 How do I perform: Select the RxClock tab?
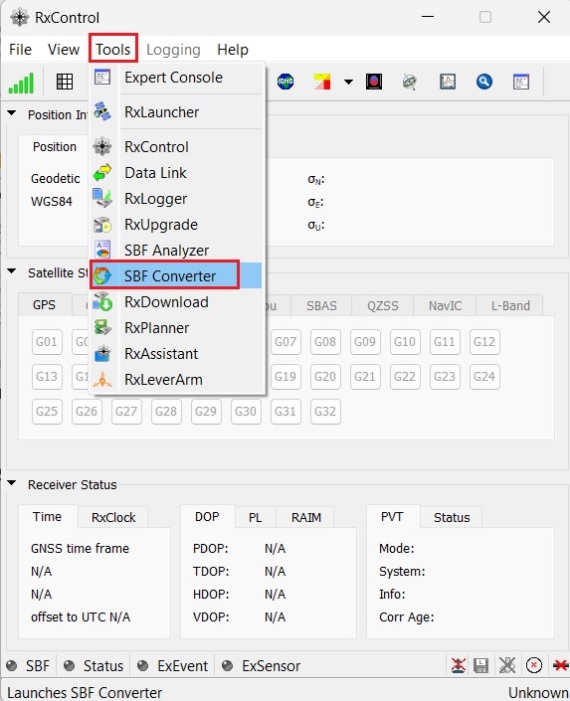pos(113,517)
